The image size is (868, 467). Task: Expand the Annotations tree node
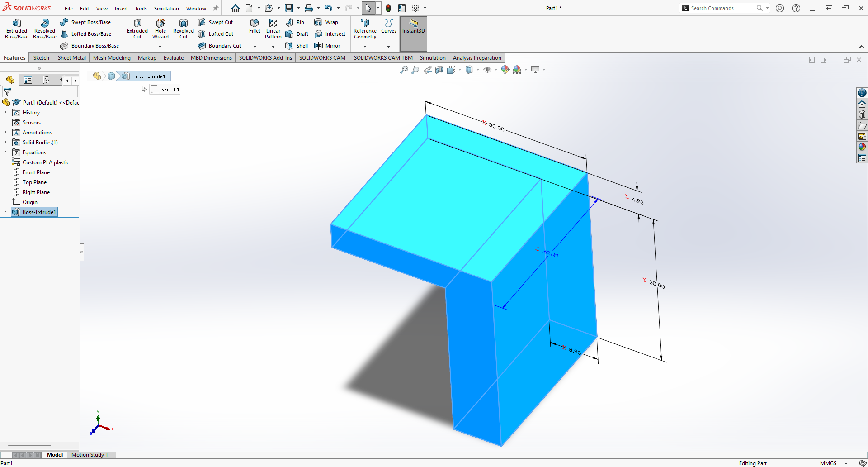[x=5, y=133]
